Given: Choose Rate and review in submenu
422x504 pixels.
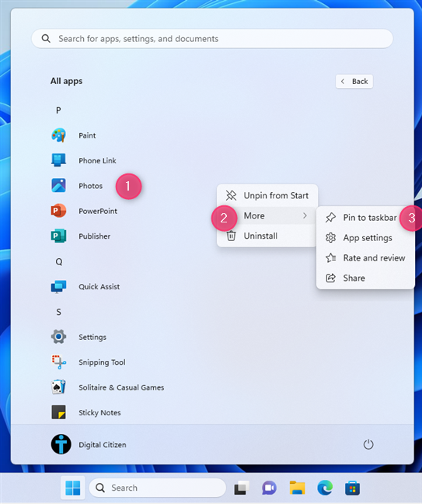Looking at the screenshot, I should 365,257.
